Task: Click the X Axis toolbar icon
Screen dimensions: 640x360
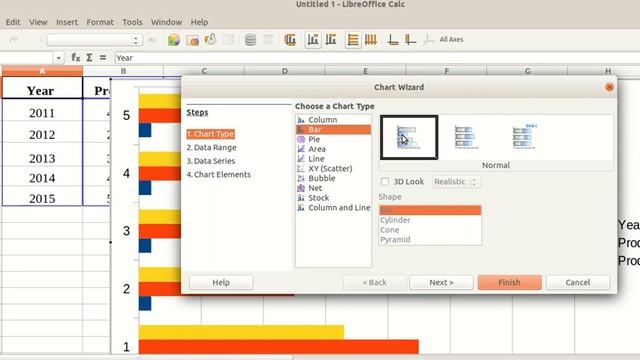Action: pyautogui.click(x=393, y=40)
